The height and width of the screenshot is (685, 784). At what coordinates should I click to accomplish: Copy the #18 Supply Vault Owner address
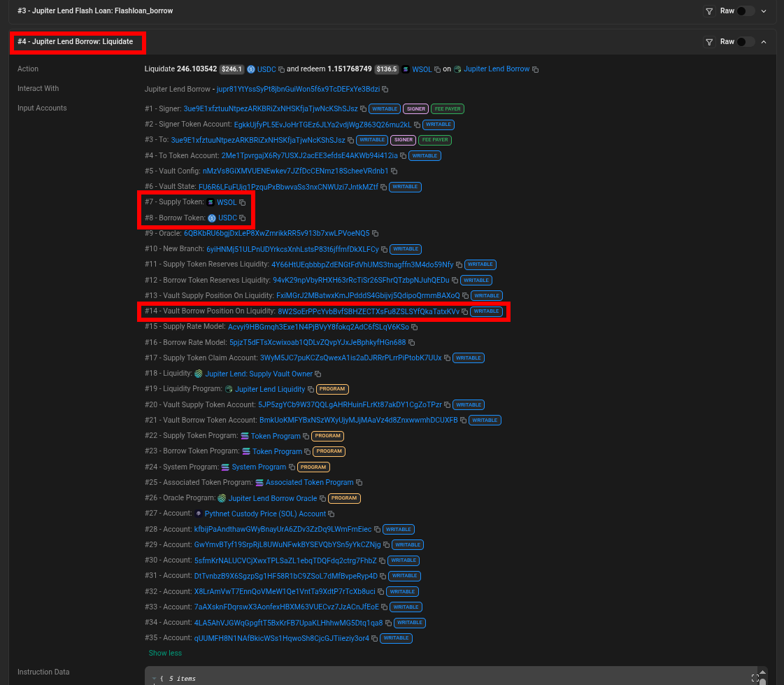(x=318, y=374)
